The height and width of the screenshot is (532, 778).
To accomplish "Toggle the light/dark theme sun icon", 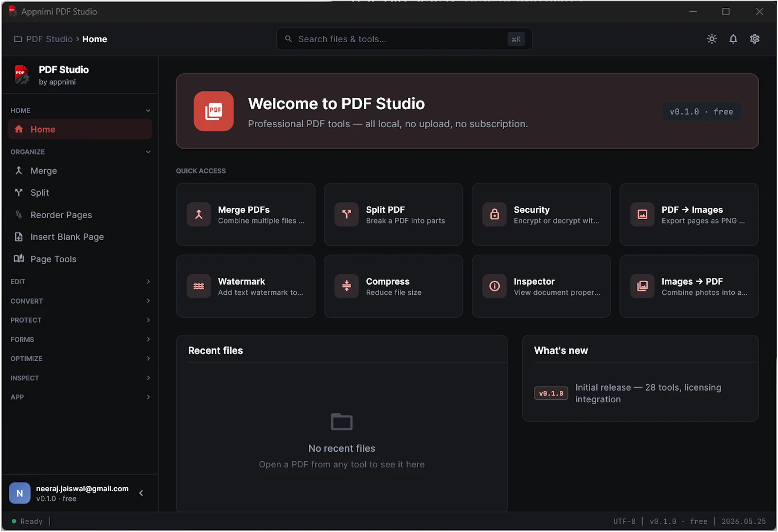I will pos(712,39).
